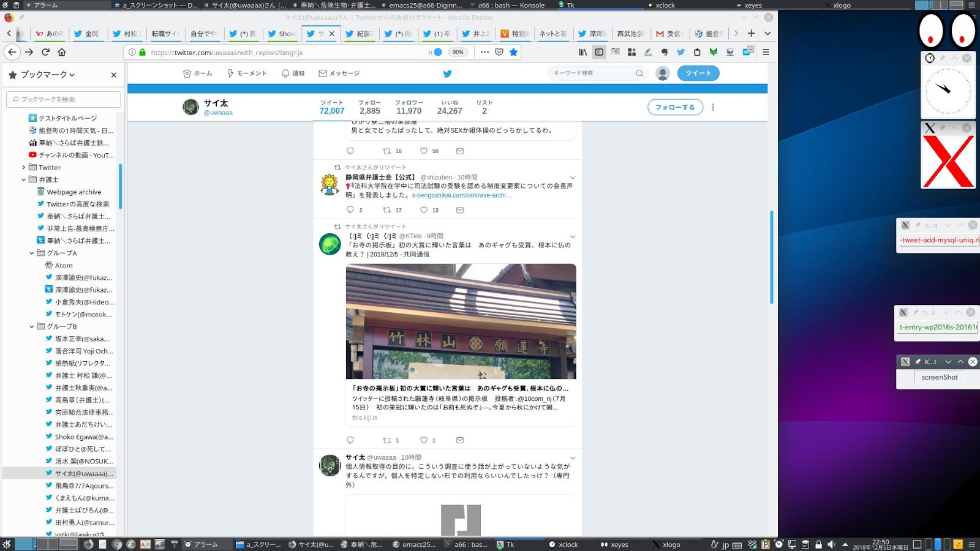
Task: Click the Twitter bird logo in page header
Action: point(447,73)
